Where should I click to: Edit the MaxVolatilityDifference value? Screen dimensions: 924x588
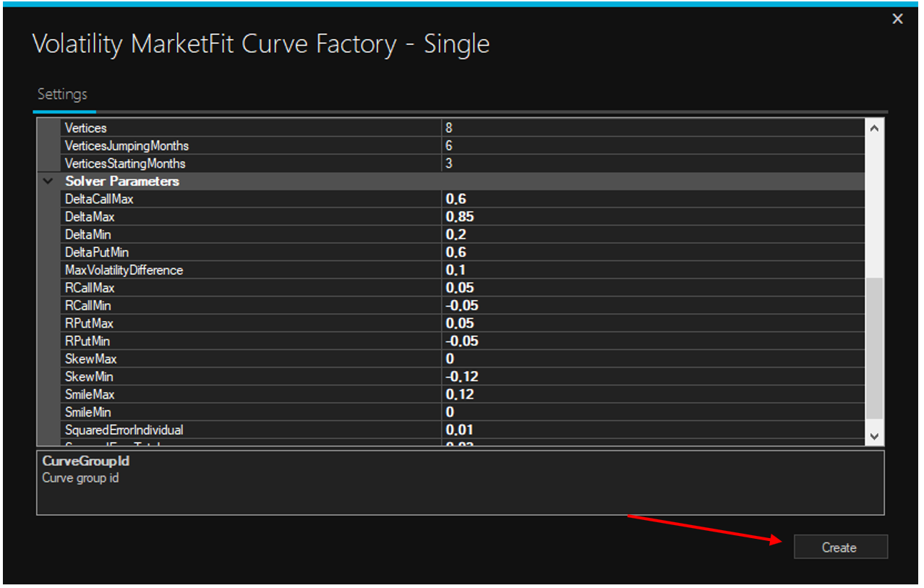pyautogui.click(x=651, y=270)
